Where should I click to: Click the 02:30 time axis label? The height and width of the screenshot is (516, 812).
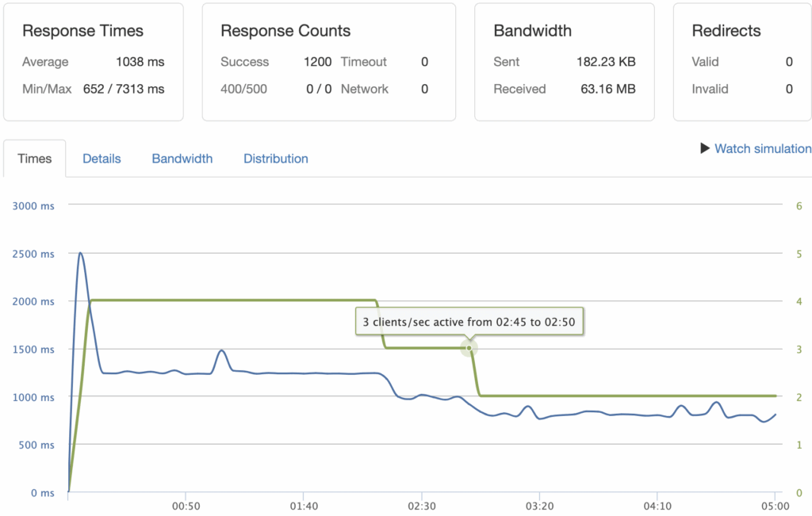[x=420, y=506]
